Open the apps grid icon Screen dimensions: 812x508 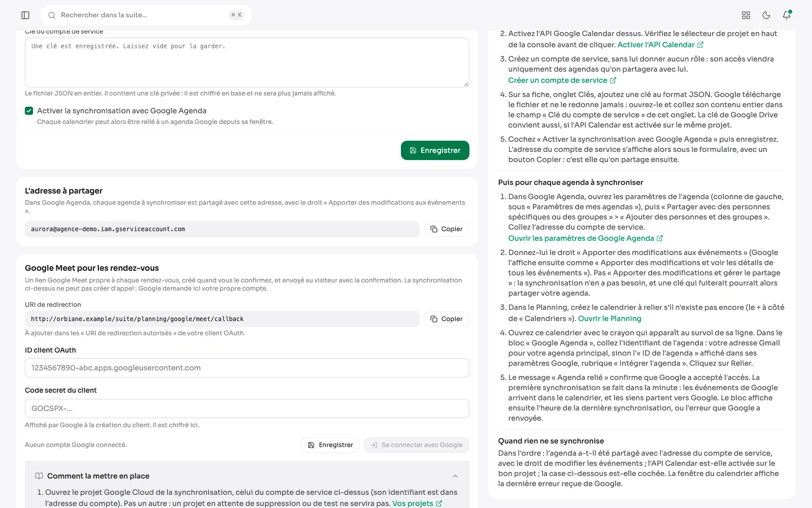click(746, 15)
